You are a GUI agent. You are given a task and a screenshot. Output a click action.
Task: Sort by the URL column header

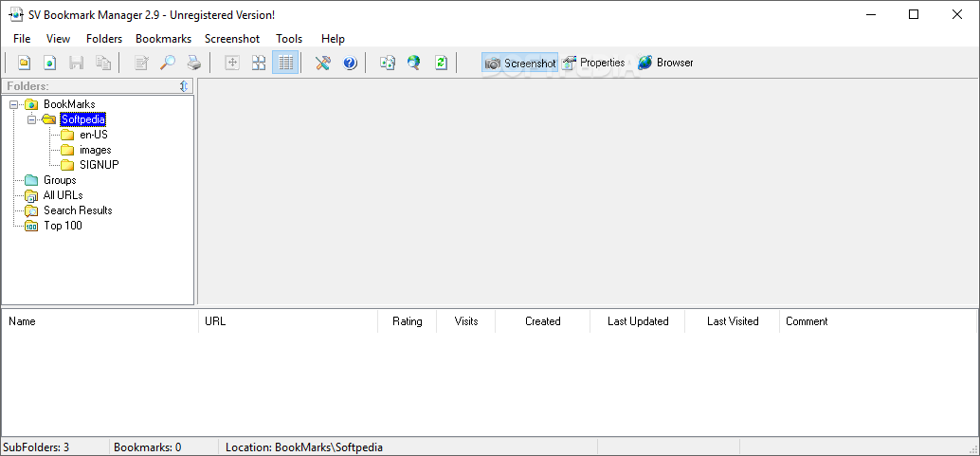pos(288,321)
